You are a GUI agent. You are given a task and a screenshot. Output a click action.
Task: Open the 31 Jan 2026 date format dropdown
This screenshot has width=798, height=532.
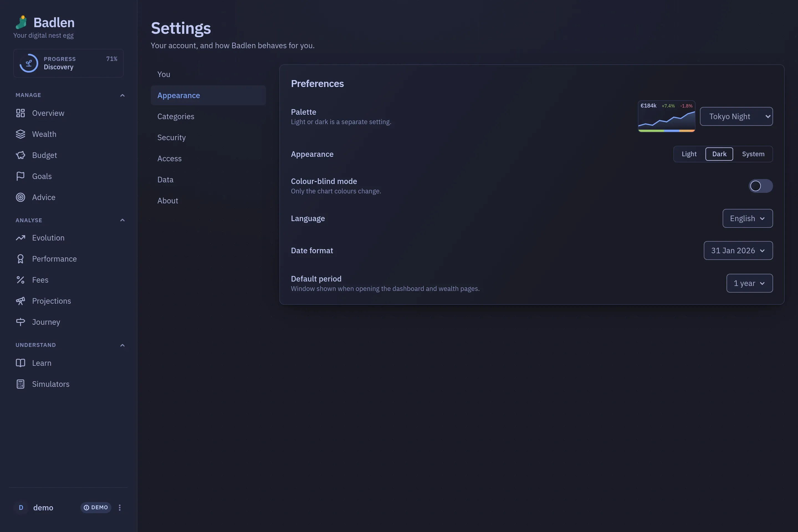(x=738, y=250)
